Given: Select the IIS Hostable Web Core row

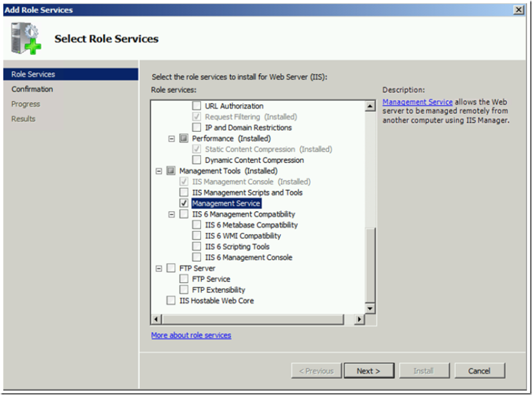Looking at the screenshot, I should pos(216,301).
